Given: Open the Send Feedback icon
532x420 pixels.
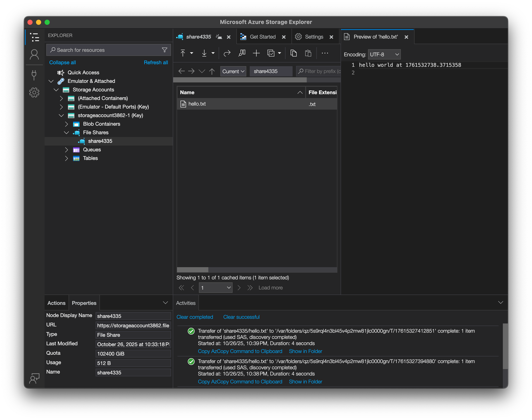Looking at the screenshot, I should coord(34,378).
